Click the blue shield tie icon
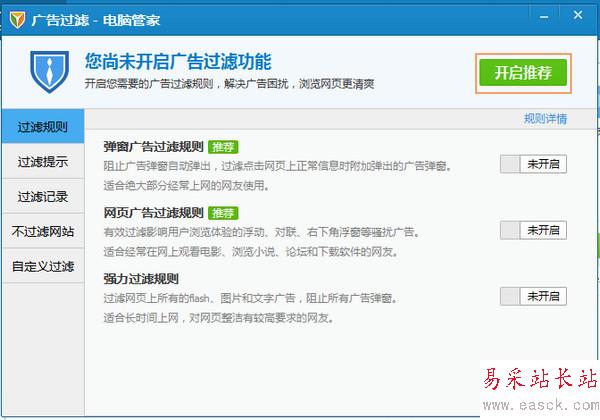The width and height of the screenshot is (600, 420). coord(50,72)
